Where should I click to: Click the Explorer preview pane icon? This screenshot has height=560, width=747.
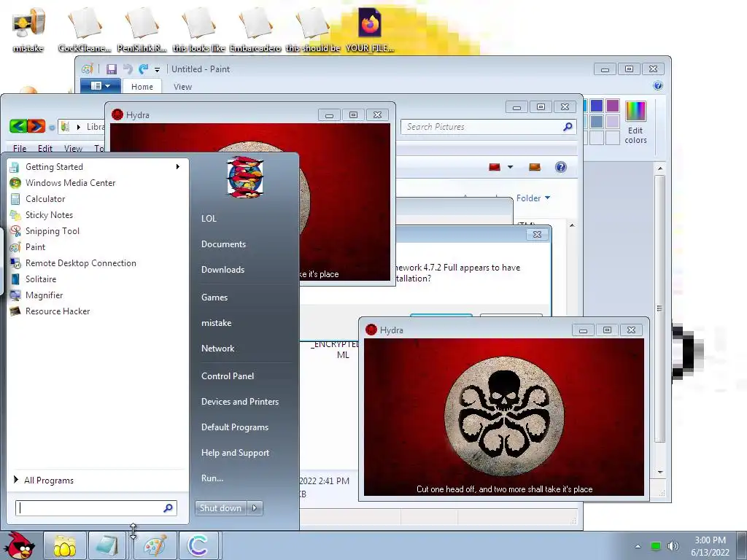coord(535,167)
